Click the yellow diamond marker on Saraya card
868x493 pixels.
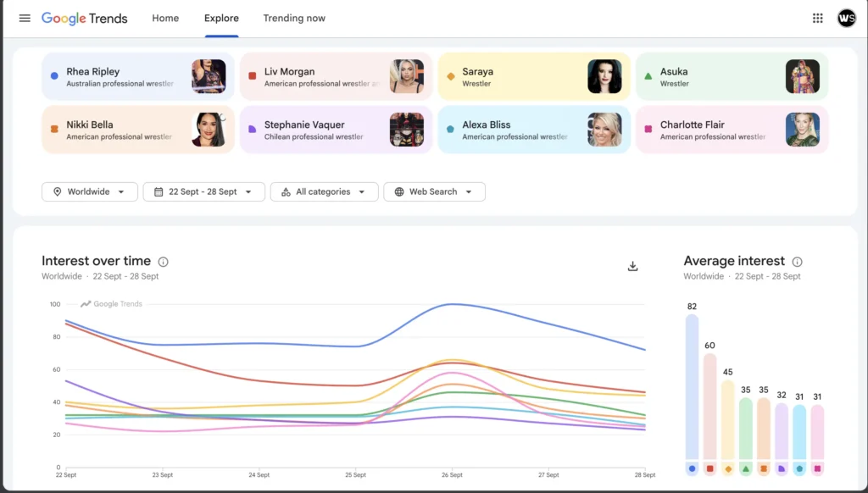(451, 76)
